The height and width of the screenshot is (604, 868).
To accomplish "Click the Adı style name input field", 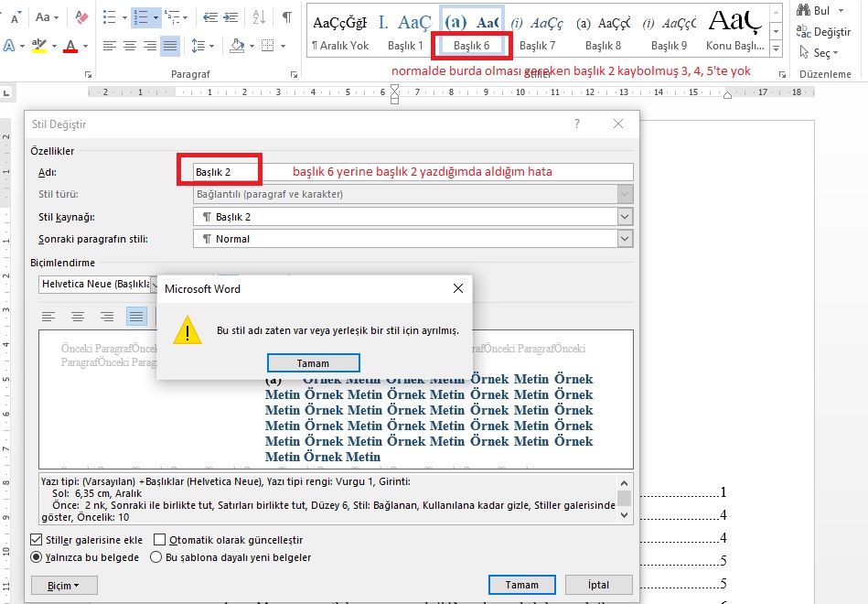I will click(x=413, y=172).
